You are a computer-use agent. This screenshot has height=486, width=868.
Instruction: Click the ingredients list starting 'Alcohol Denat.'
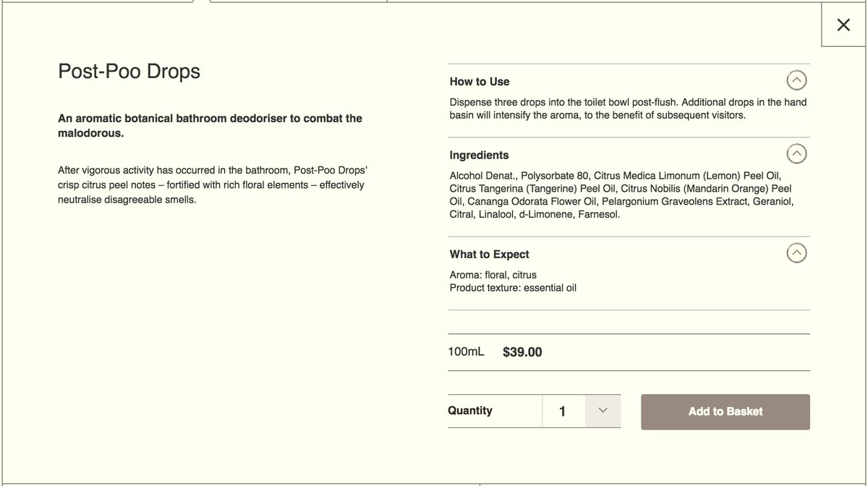622,195
